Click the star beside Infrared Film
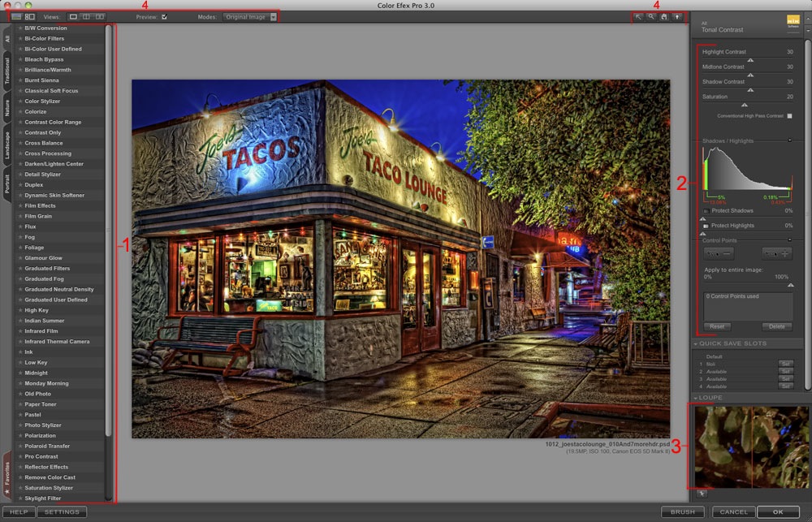 [20, 331]
